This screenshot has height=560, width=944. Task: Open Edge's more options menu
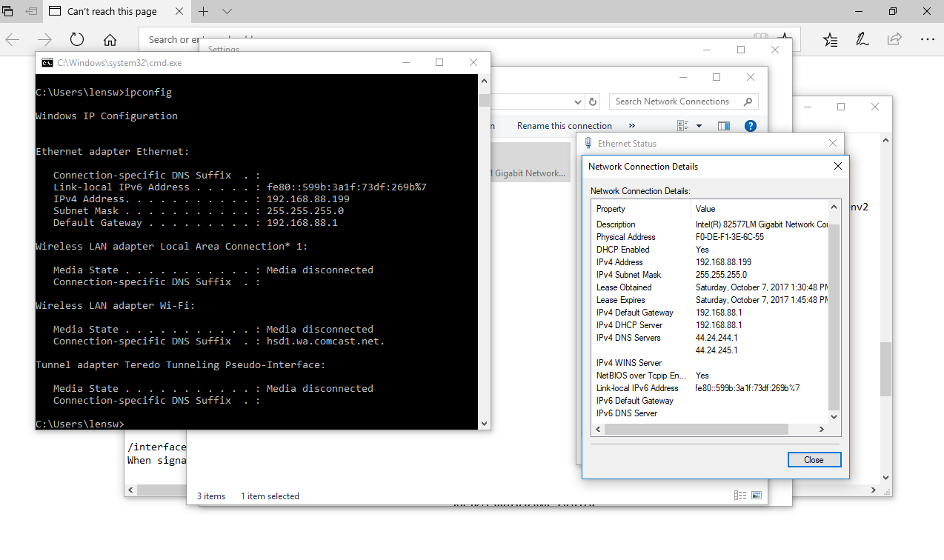point(927,40)
